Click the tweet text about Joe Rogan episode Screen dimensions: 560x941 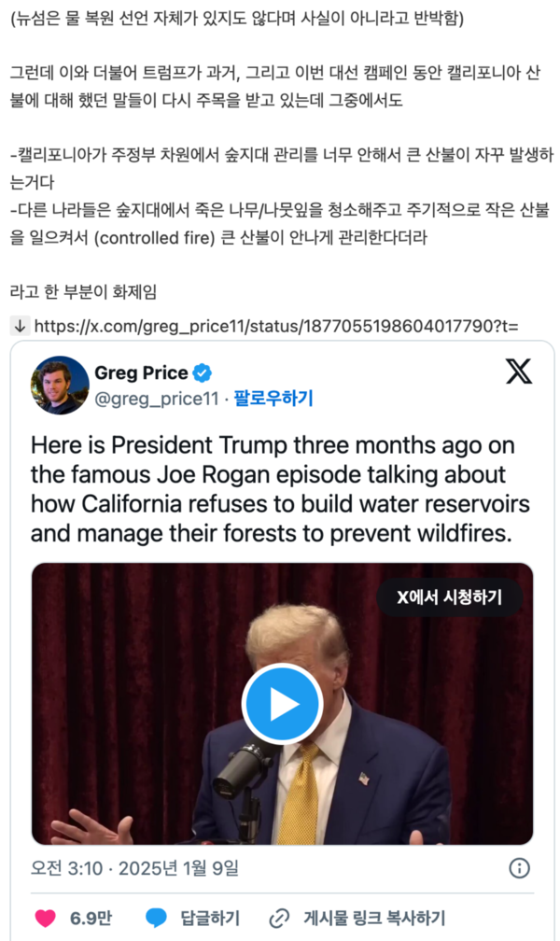(280, 489)
